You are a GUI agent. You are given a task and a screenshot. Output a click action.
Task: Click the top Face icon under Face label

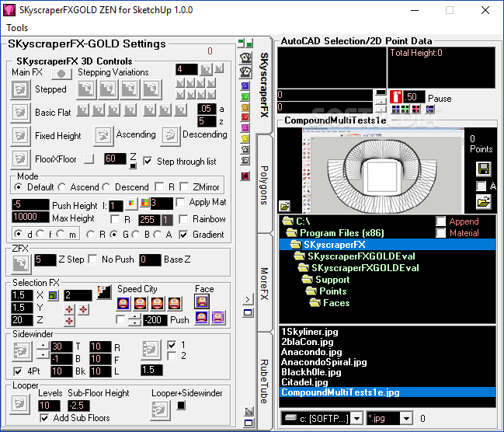(202, 301)
